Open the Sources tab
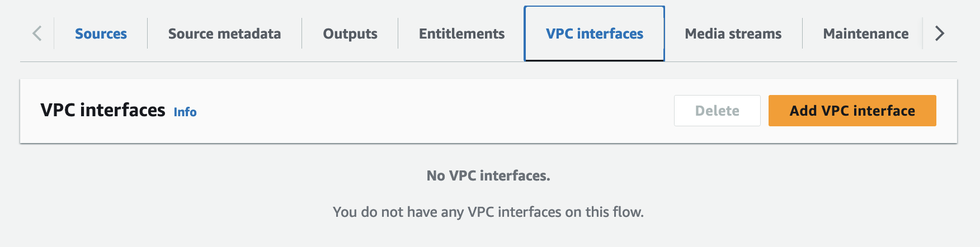The image size is (980, 247). [101, 34]
